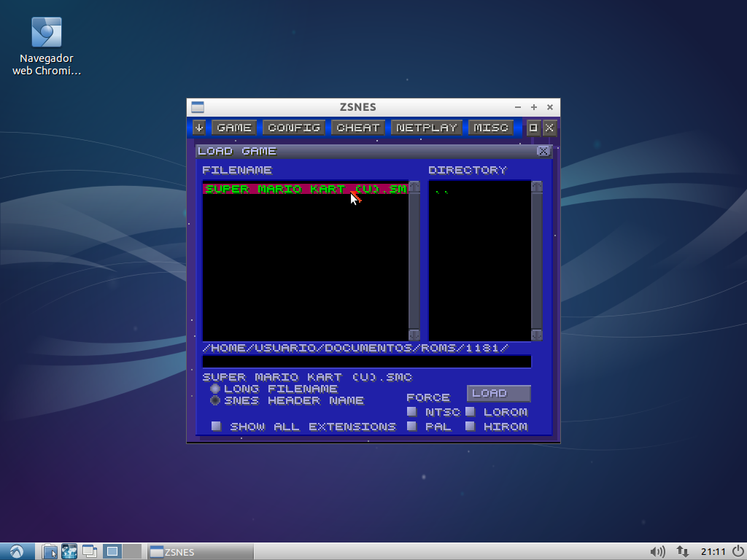Image resolution: width=747 pixels, height=560 pixels.
Task: Enable the HiROM force checkbox
Action: coord(470,426)
